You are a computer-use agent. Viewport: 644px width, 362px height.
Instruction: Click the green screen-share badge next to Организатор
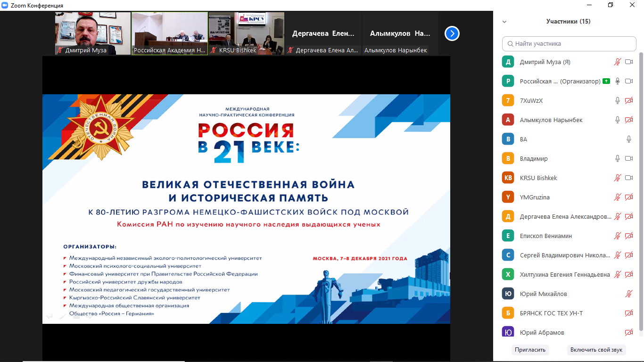(606, 81)
